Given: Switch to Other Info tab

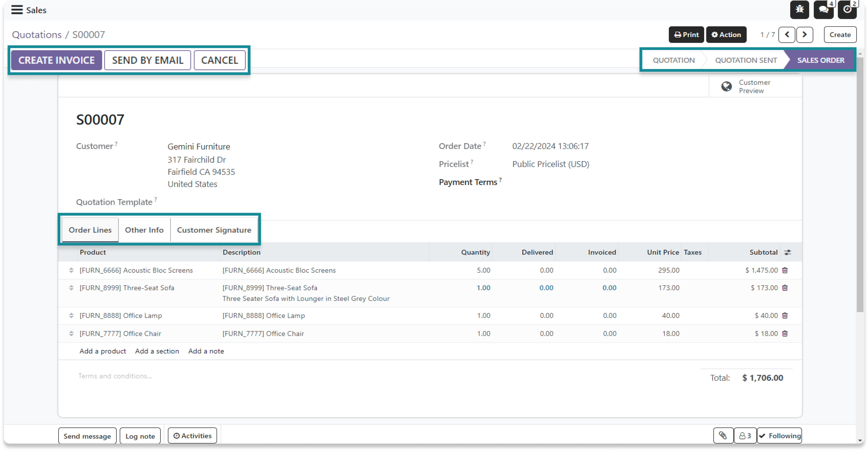Looking at the screenshot, I should click(x=144, y=230).
